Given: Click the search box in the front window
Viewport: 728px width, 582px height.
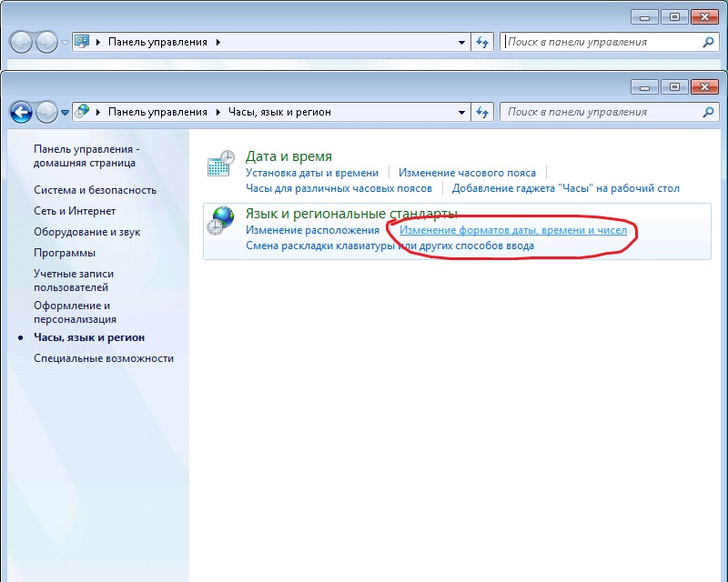Looking at the screenshot, I should point(609,113).
